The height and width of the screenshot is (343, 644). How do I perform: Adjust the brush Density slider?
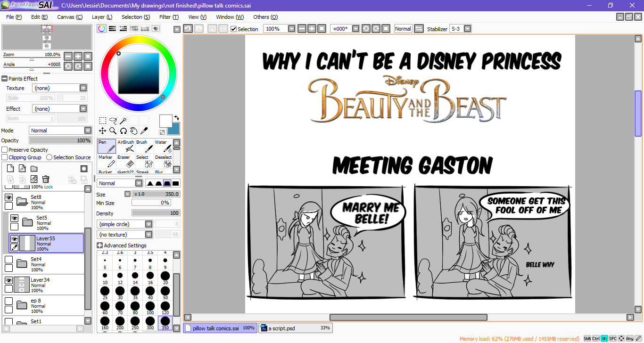[x=156, y=213]
